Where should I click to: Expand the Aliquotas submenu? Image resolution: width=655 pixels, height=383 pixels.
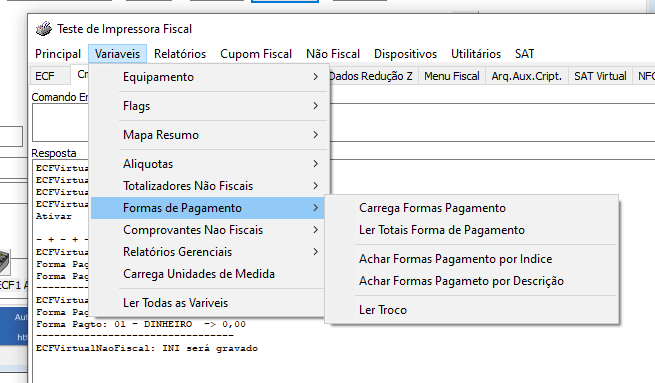pos(208,164)
